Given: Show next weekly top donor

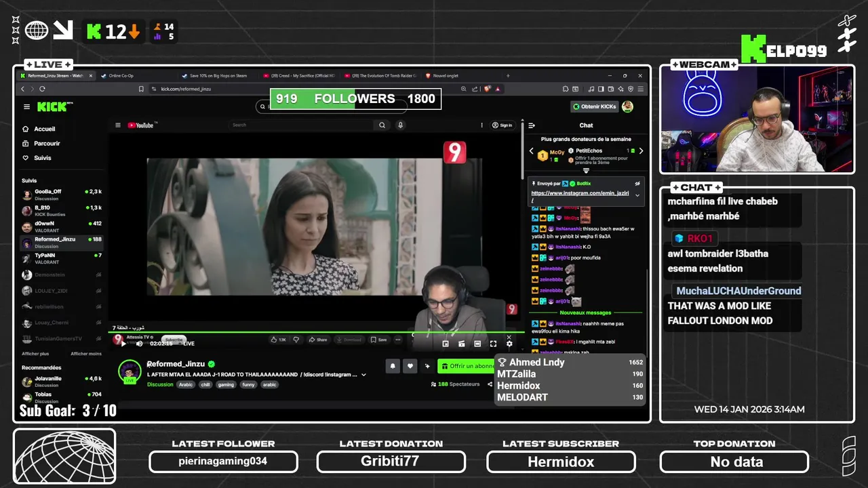Looking at the screenshot, I should click(641, 151).
